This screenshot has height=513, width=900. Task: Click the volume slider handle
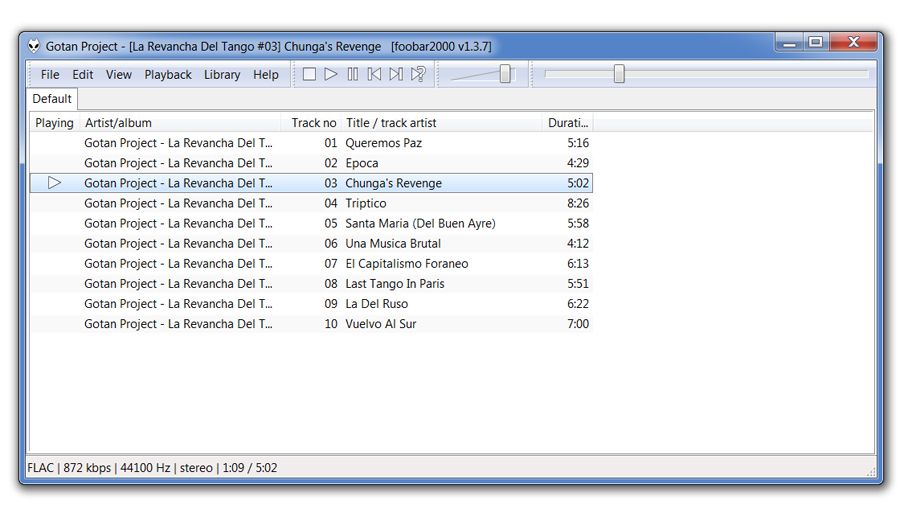point(506,74)
